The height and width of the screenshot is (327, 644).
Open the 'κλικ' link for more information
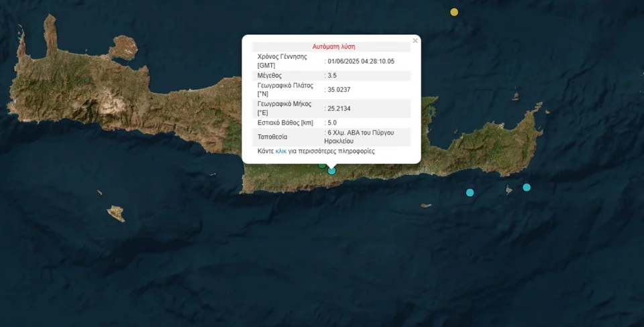pyautogui.click(x=281, y=151)
